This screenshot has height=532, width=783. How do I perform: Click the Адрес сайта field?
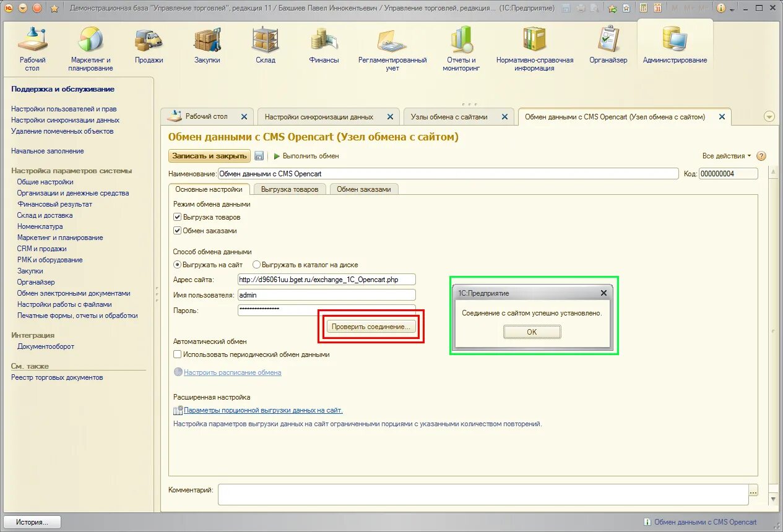pos(326,280)
